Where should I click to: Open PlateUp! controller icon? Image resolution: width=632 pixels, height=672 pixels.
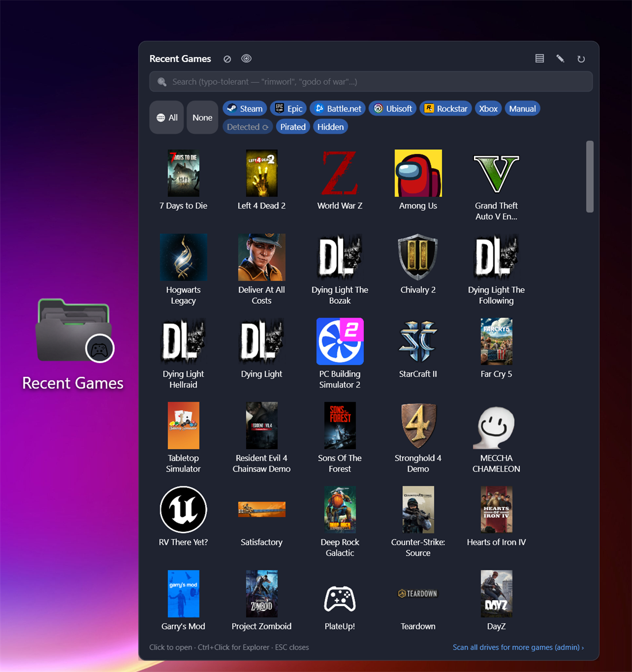click(x=340, y=598)
